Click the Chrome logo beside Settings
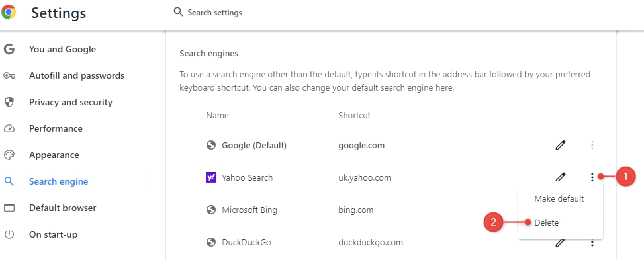 point(9,12)
